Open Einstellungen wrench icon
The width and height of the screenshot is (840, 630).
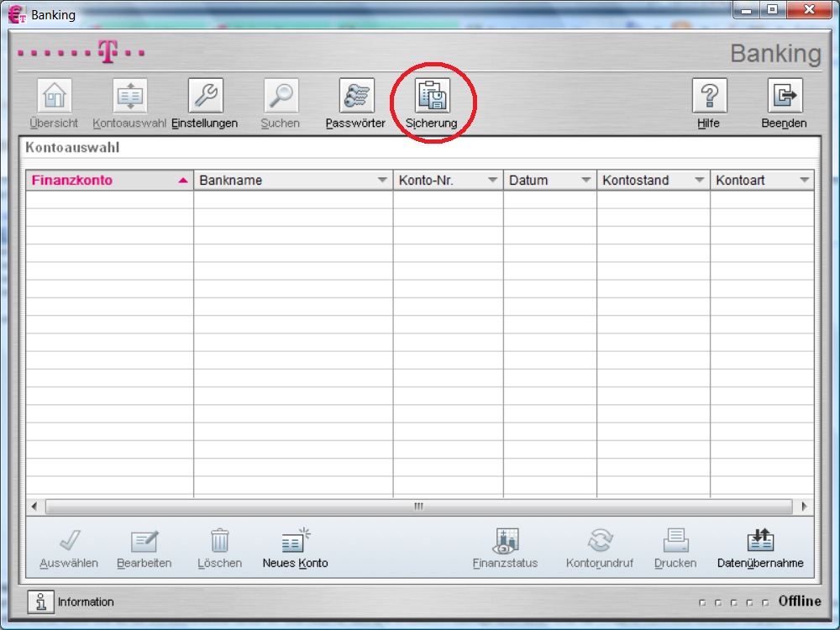coord(206,97)
